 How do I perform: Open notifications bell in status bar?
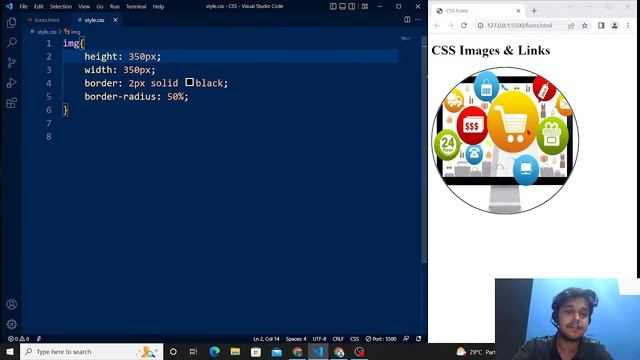point(419,339)
